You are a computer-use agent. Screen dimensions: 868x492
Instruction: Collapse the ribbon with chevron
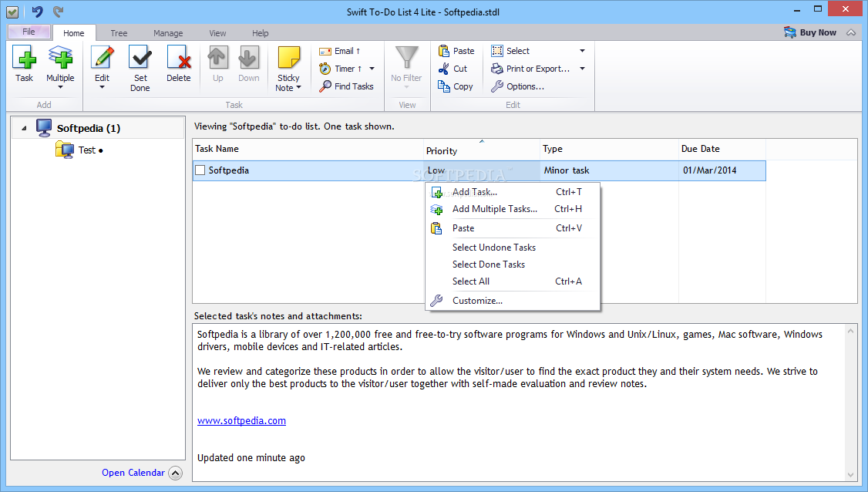[x=851, y=32]
